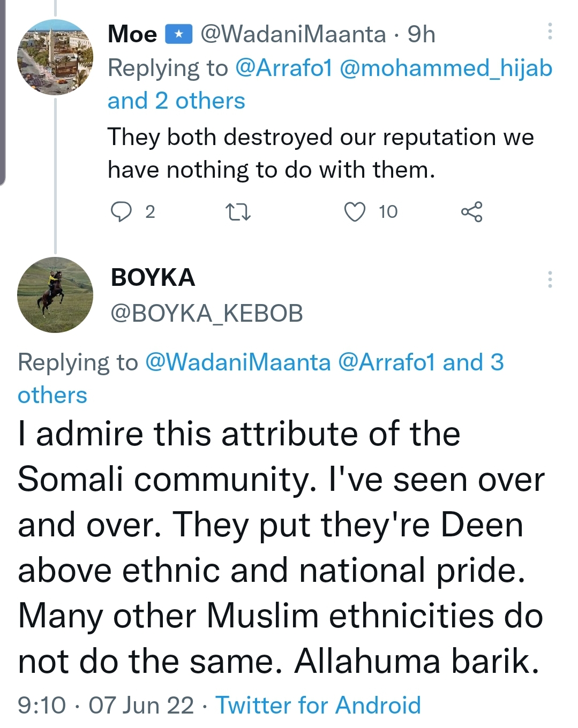578x728 pixels.
Task: Open @WadaniMaanta mention in BOYKA's reply
Action: tap(238, 362)
